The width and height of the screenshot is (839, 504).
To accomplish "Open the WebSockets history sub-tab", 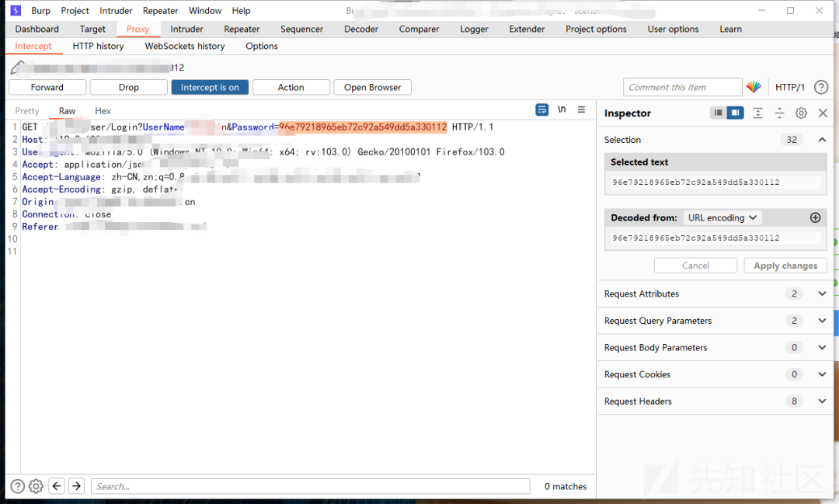I will [x=185, y=46].
